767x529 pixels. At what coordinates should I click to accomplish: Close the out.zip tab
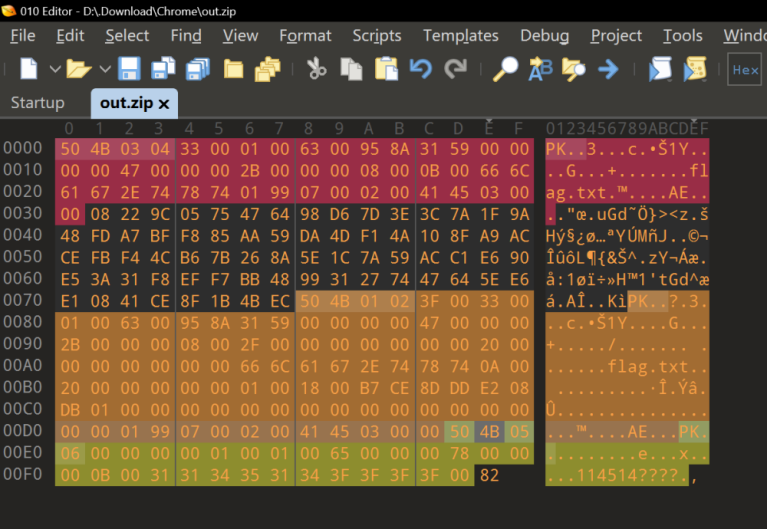tap(164, 104)
